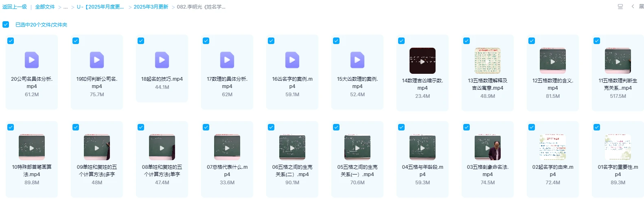Uncheck the checkbox on 01名字的重要性.mp4

click(597, 127)
